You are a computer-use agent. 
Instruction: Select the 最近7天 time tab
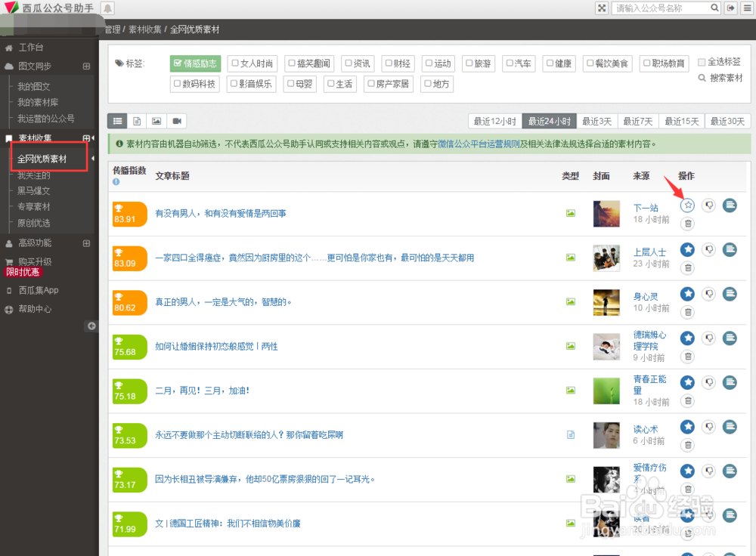pos(638,121)
